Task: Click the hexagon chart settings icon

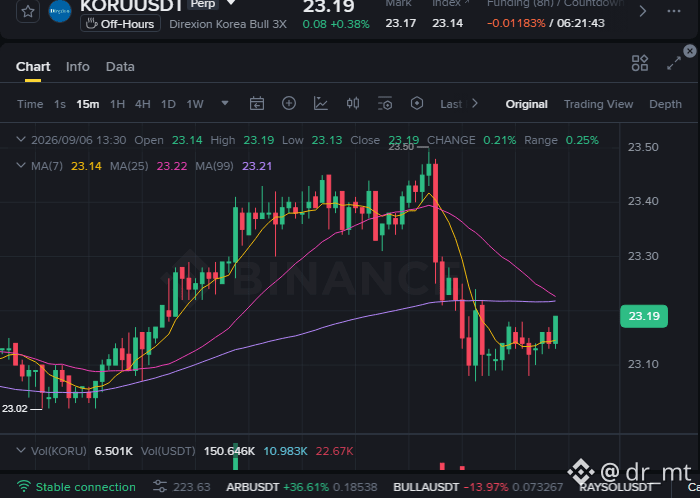Action: pyautogui.click(x=417, y=104)
